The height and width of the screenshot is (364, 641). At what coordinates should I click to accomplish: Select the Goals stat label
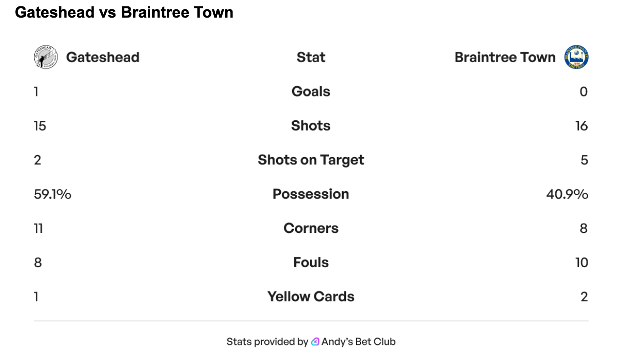pos(311,91)
